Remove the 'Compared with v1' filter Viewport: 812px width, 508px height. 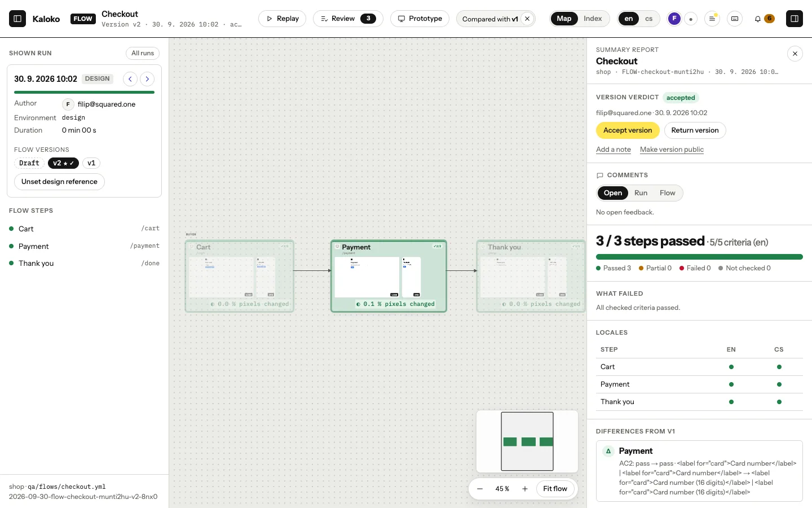point(527,19)
